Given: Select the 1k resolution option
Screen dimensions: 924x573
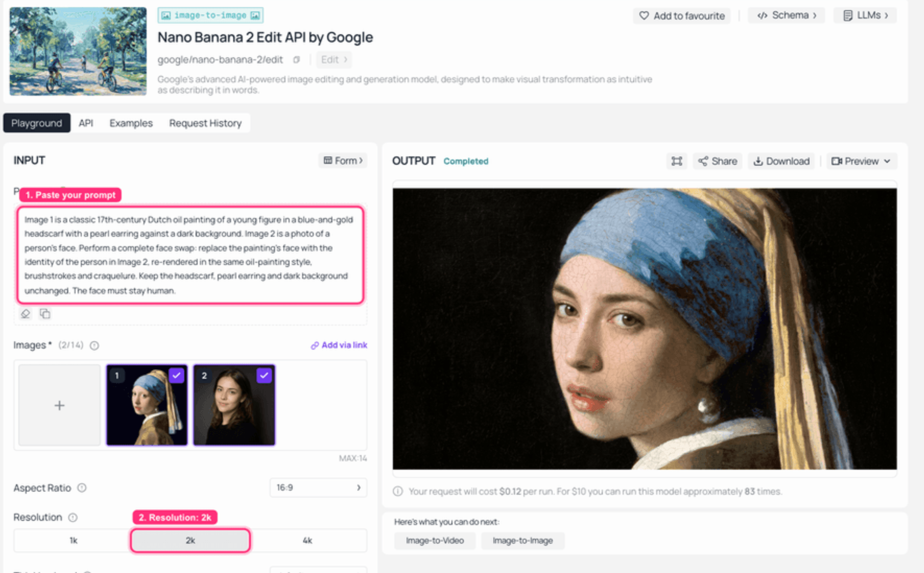Looking at the screenshot, I should 73,541.
